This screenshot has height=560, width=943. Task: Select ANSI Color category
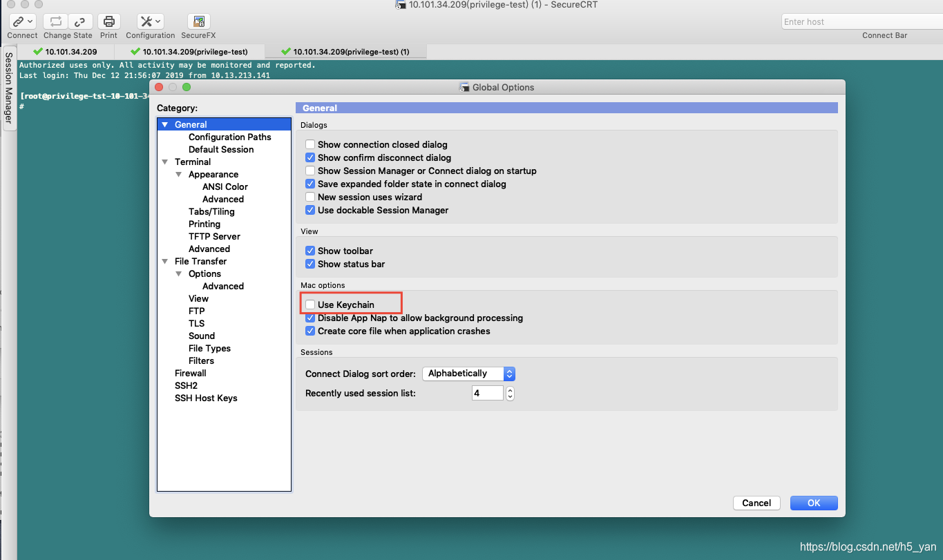tap(225, 186)
